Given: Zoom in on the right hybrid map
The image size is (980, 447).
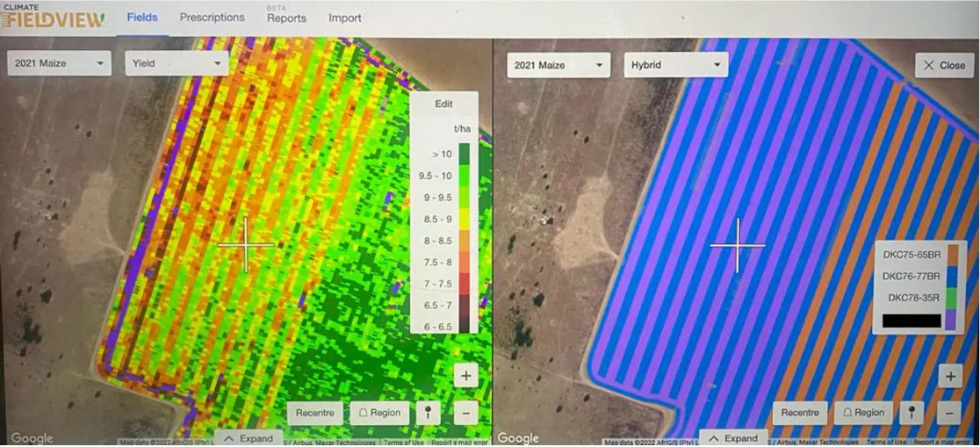Looking at the screenshot, I should [949, 376].
